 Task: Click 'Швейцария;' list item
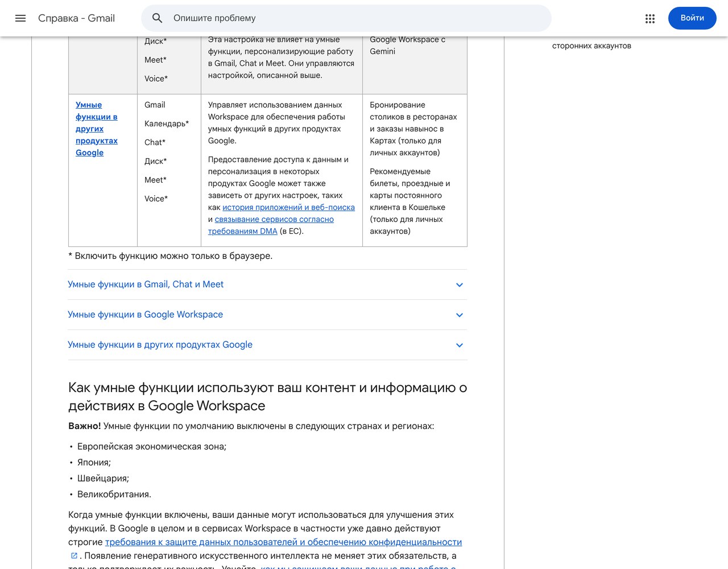click(103, 479)
